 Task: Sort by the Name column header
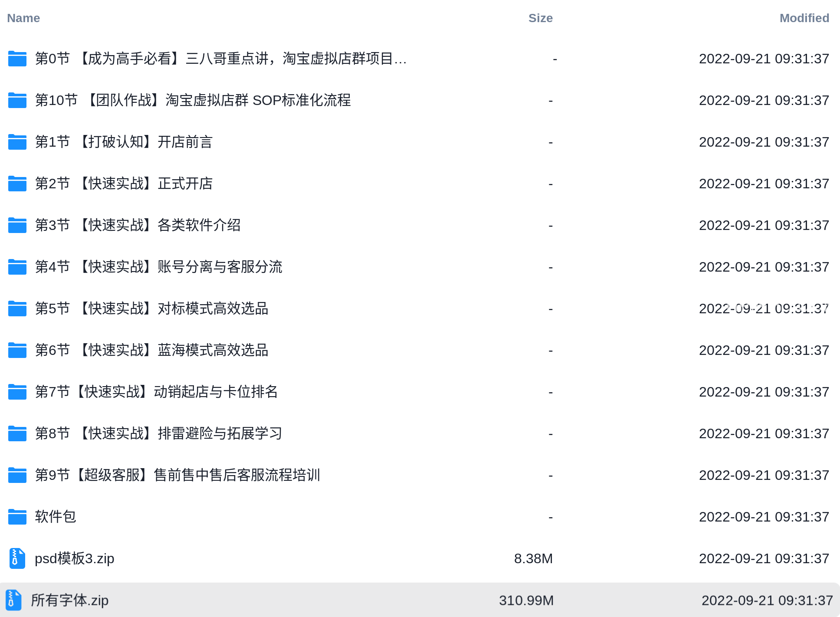tap(23, 18)
